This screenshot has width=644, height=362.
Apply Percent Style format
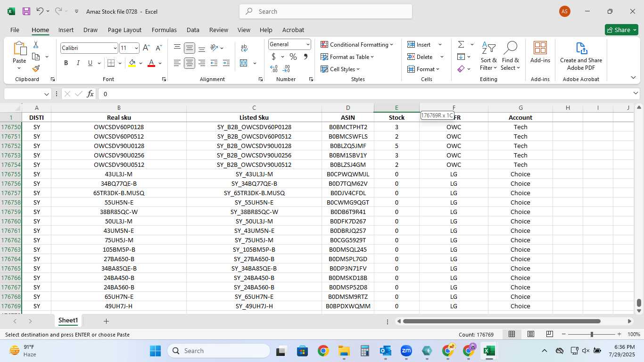[x=293, y=57]
